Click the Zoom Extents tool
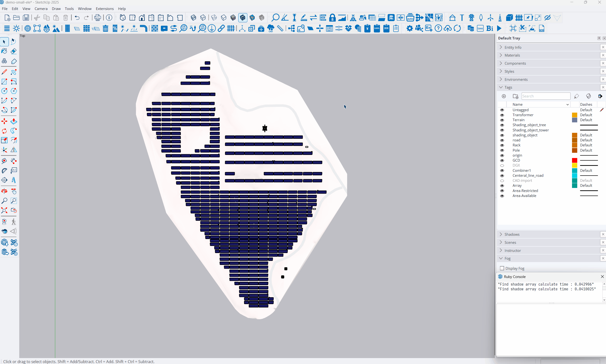Image resolution: width=606 pixels, height=364 pixels. click(x=4, y=211)
